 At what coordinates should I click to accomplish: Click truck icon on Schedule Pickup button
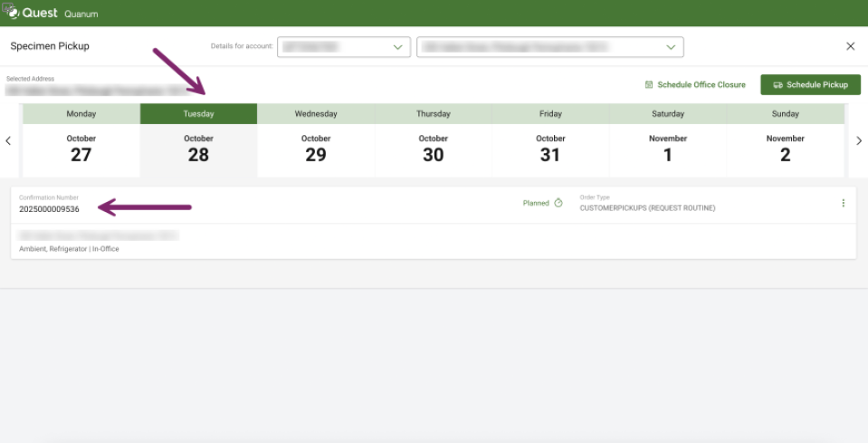coord(777,85)
